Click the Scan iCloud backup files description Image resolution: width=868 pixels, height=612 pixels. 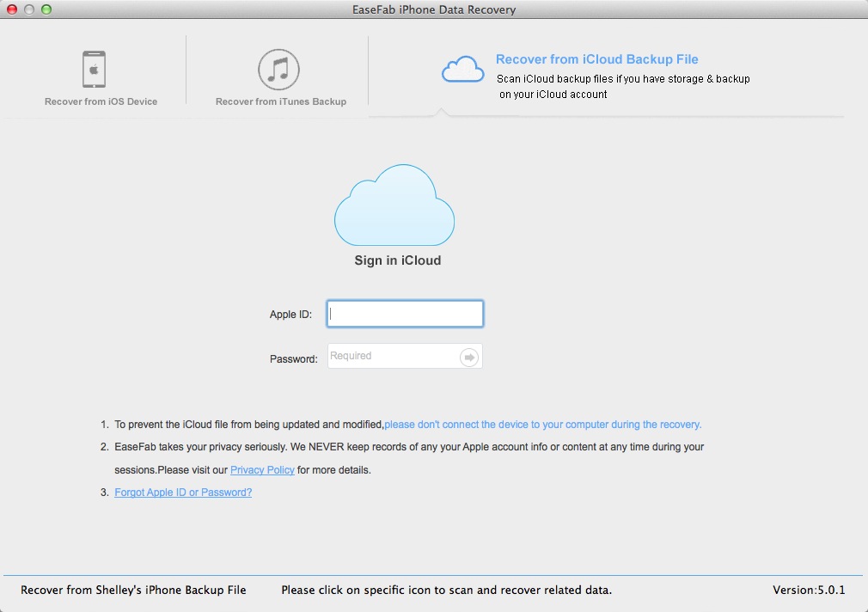[623, 87]
